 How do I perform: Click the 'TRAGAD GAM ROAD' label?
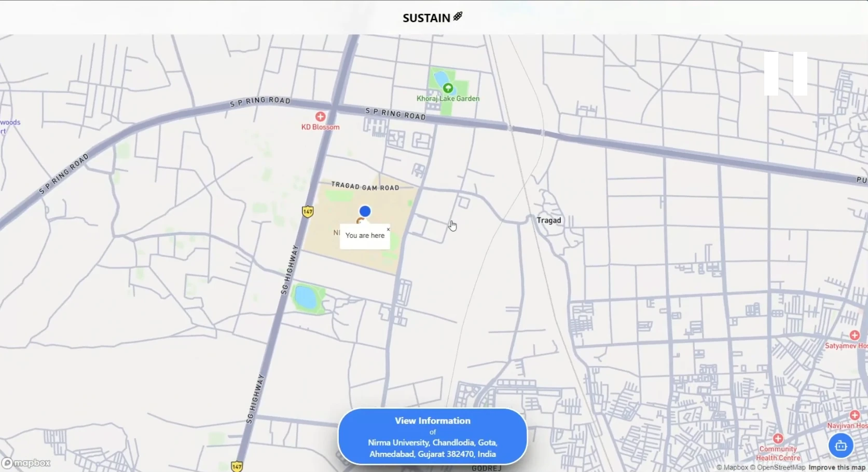pos(365,186)
